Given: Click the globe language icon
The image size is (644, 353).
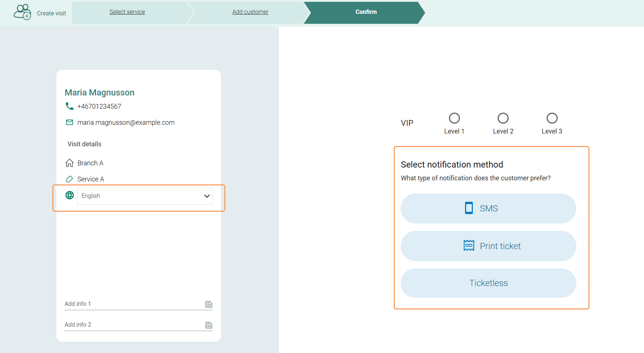Looking at the screenshot, I should 70,195.
